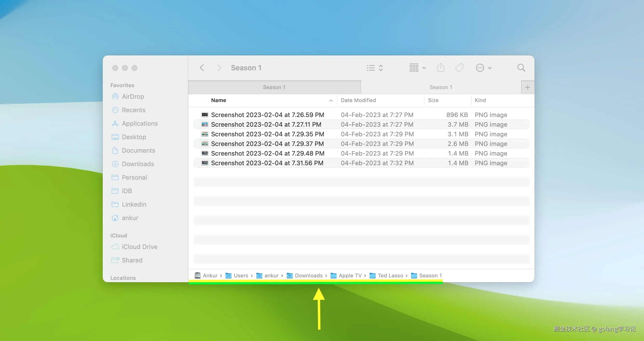The width and height of the screenshot is (644, 341).
Task: Select Screenshot 2023-02-04 at 7.29.48 PM file
Action: pos(268,153)
